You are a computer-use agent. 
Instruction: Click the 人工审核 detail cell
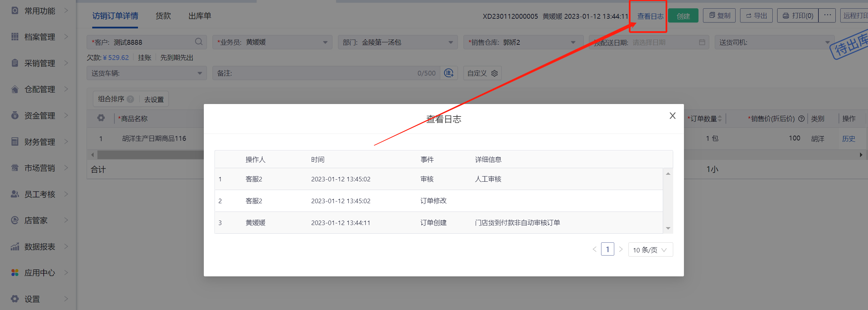488,179
